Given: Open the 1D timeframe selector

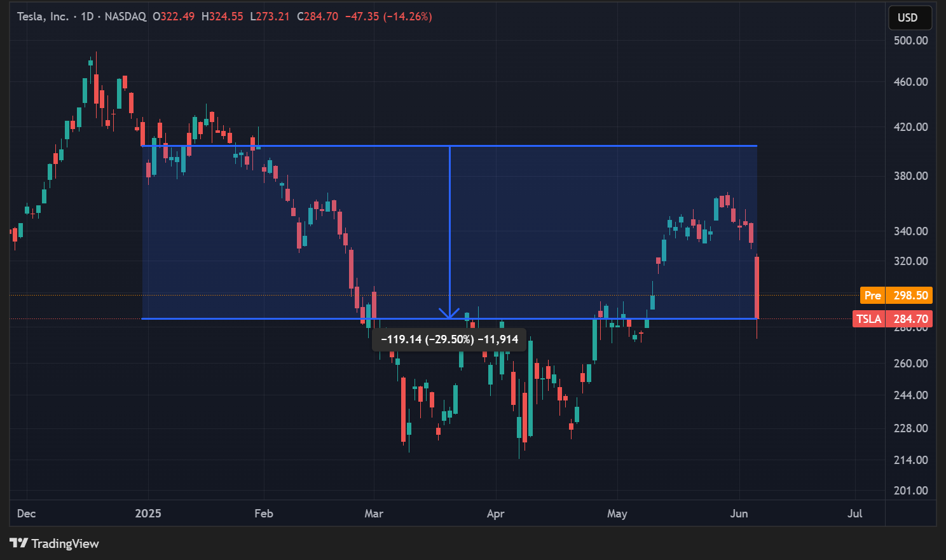Looking at the screenshot, I should 86,17.
